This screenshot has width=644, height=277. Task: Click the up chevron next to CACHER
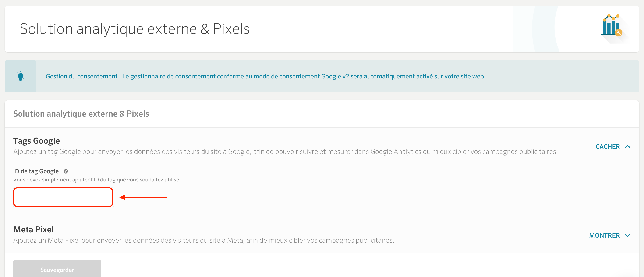click(627, 146)
